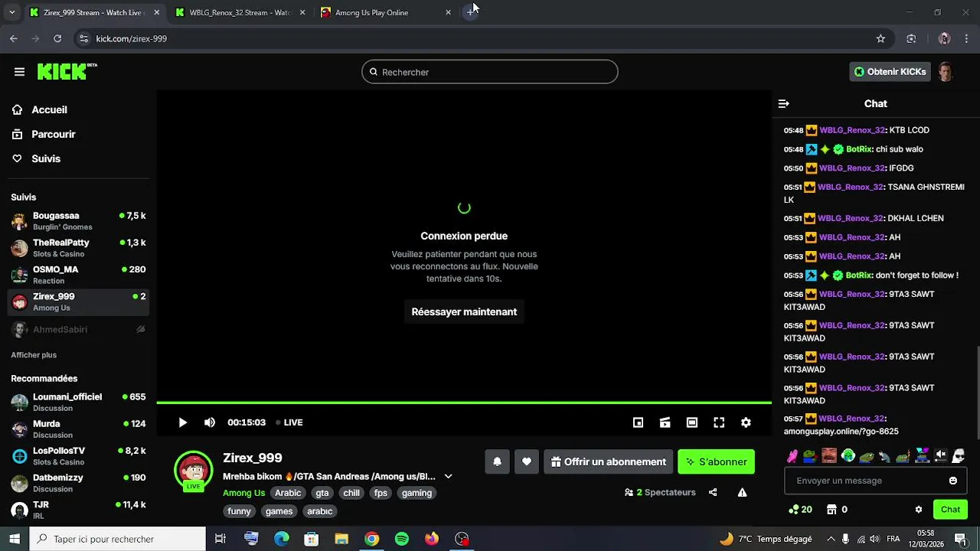Viewport: 980px width, 551px height.
Task: Select the games tag
Action: coord(279,511)
